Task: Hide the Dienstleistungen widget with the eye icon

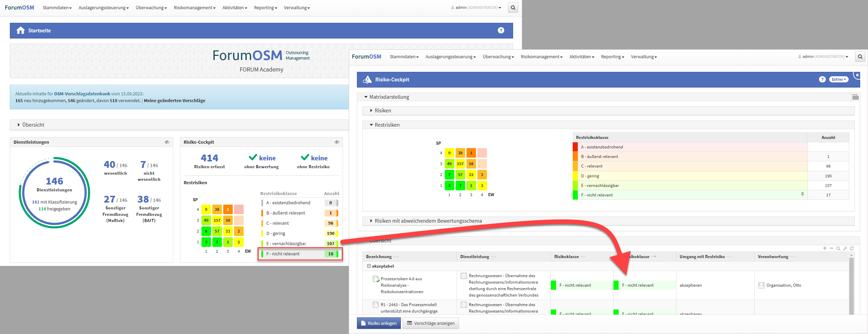Action: click(x=167, y=142)
